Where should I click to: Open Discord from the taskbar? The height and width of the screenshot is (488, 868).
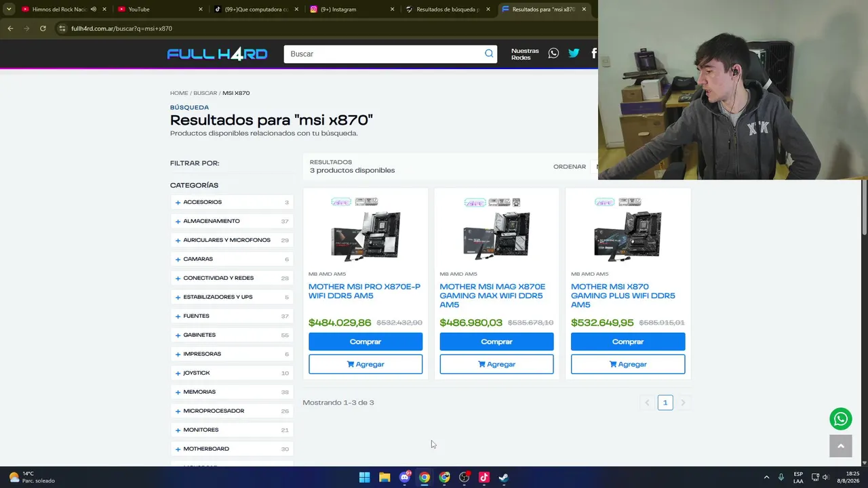click(x=405, y=477)
